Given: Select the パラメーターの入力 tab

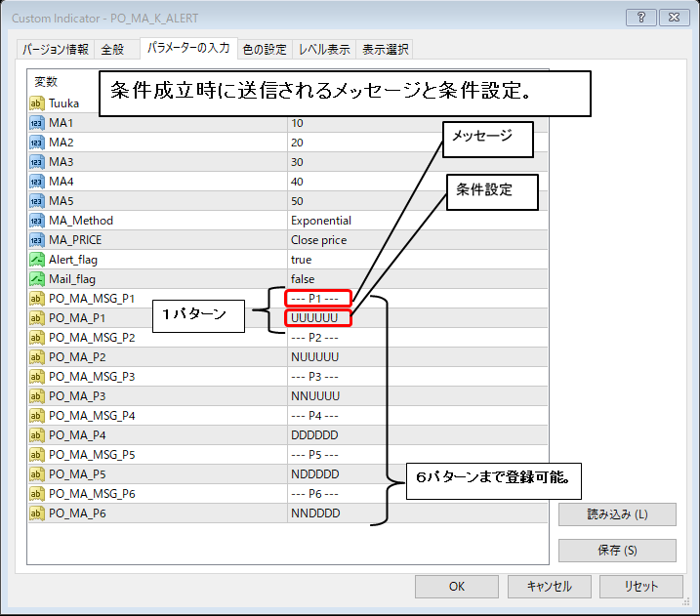Looking at the screenshot, I should tap(188, 48).
